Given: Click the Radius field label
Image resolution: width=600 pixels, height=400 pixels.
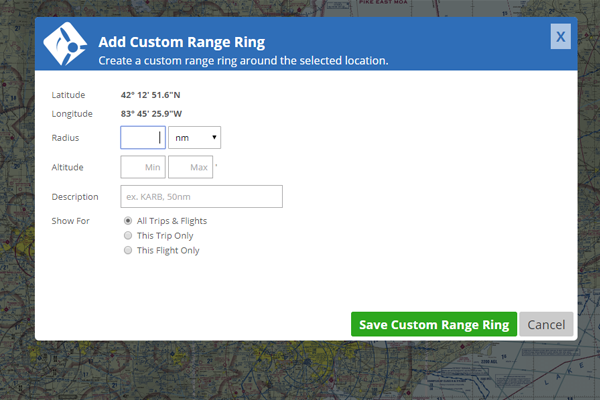Looking at the screenshot, I should point(66,138).
